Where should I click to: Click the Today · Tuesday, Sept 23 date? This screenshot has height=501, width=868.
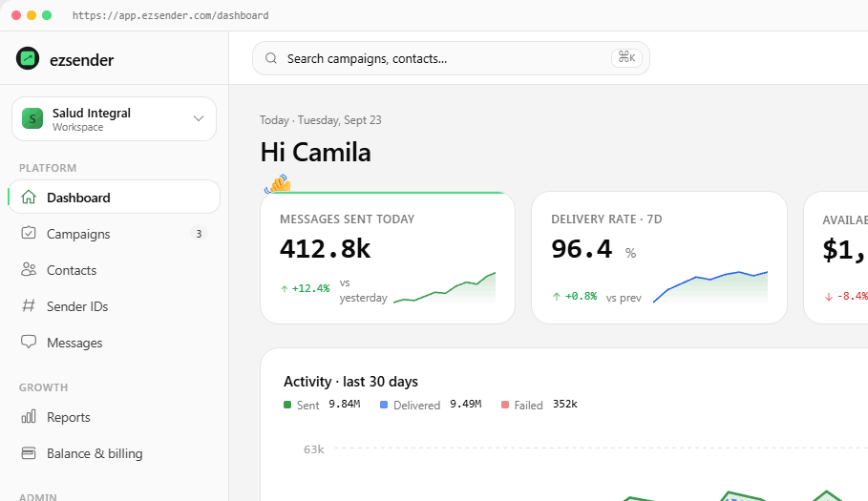tap(321, 120)
